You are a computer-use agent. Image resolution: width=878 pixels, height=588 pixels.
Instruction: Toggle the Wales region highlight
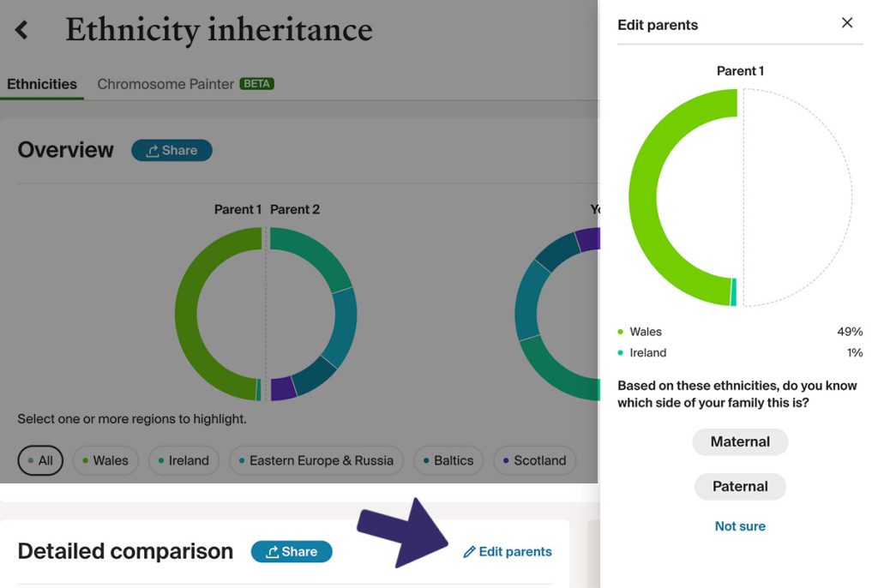(x=105, y=460)
